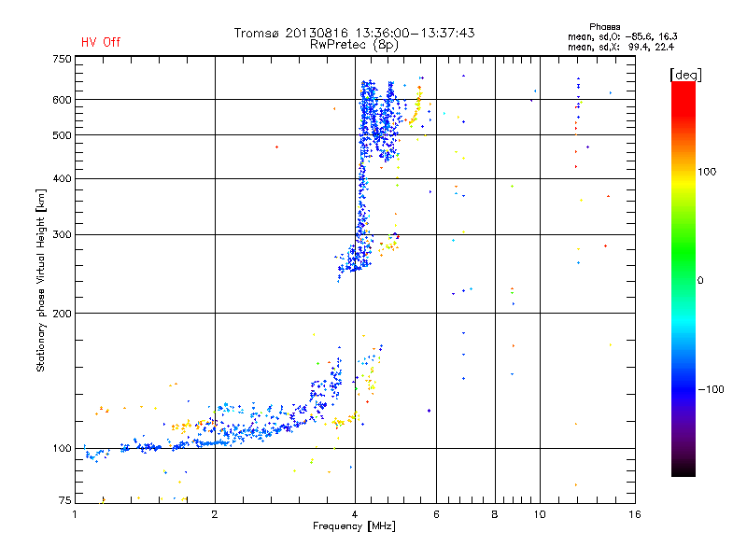Screen dimensions: 747x560
Task: Select the Tromsø 20130816 date-time title
Action: 354,33
